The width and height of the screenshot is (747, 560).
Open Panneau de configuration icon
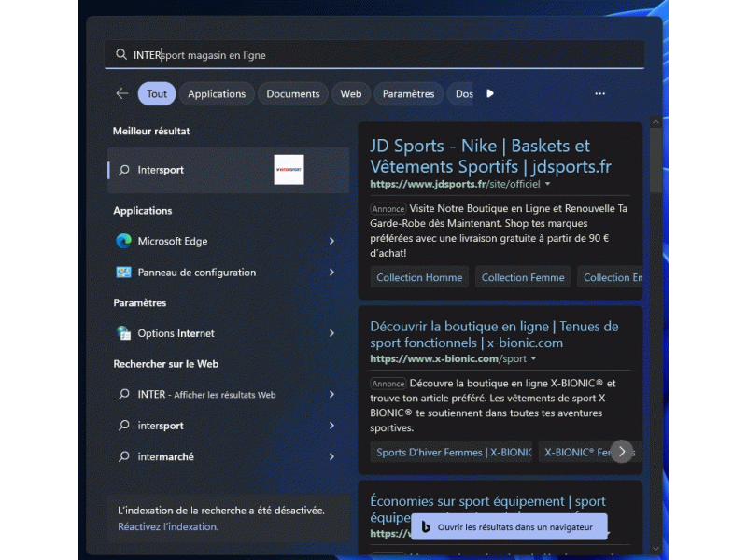(x=124, y=273)
